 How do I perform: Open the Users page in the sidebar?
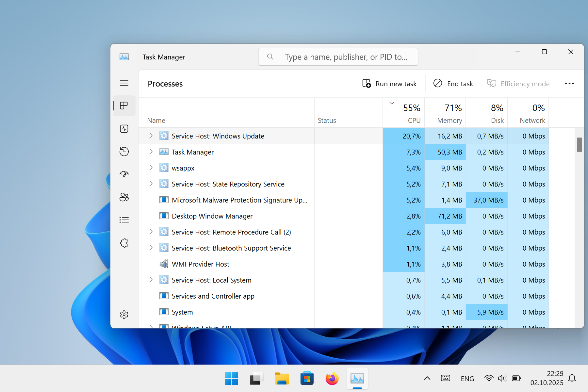click(x=124, y=197)
